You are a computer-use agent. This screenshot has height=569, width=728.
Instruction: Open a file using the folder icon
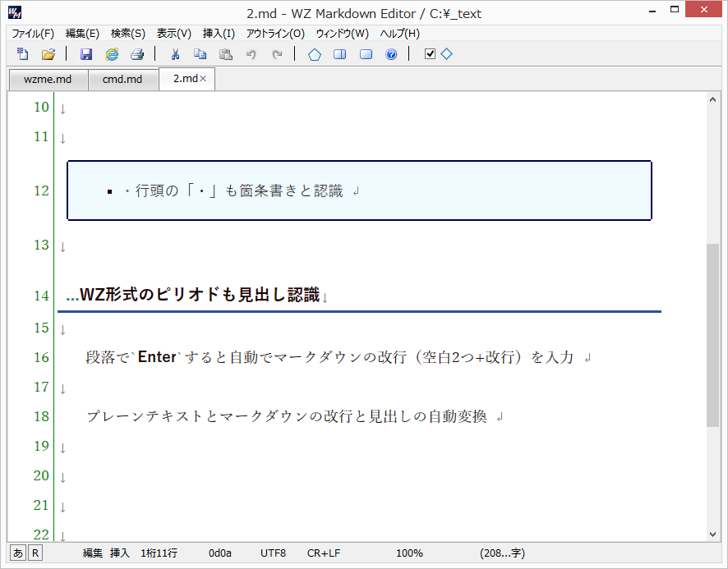click(x=48, y=54)
